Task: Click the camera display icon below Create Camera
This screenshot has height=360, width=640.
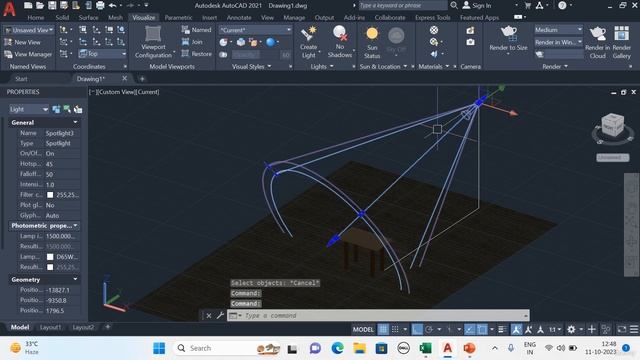Action: pos(470,42)
